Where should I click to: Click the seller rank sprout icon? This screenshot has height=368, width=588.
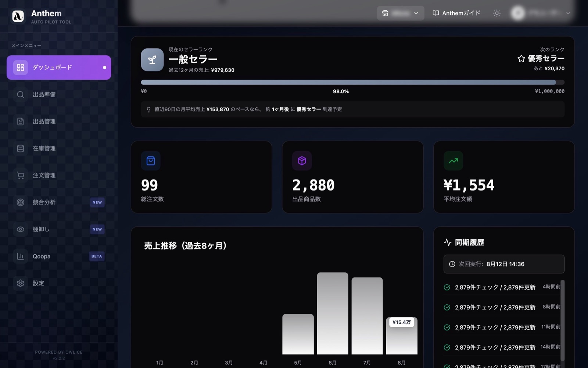click(152, 60)
